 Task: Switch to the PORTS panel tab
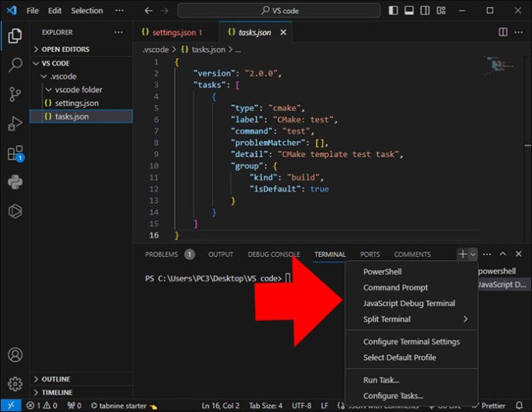pos(370,255)
